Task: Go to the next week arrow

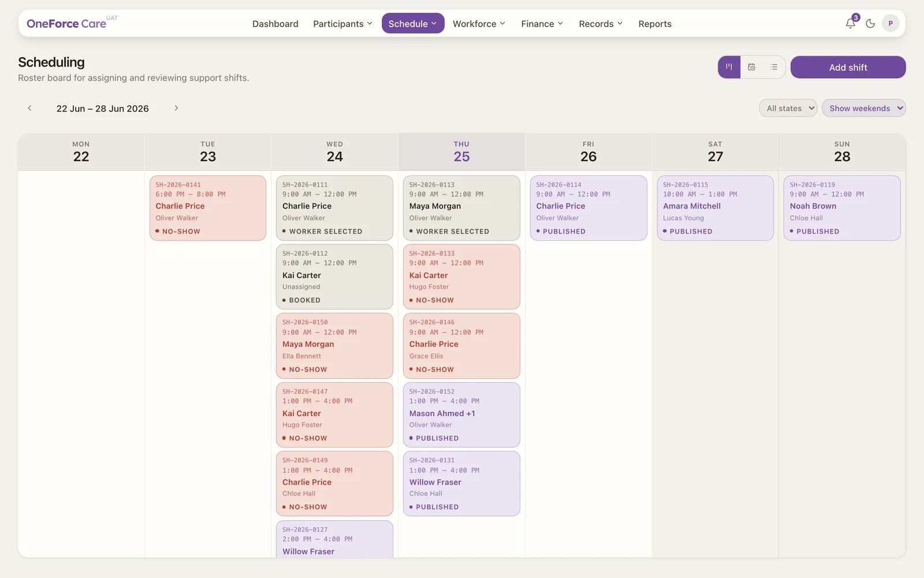Action: click(176, 108)
